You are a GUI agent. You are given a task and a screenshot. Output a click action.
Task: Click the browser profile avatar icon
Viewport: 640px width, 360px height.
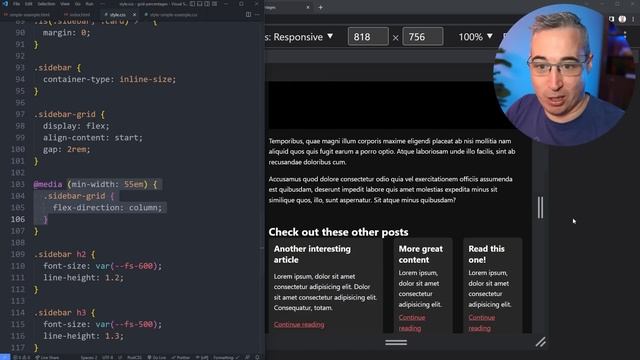pos(622,19)
